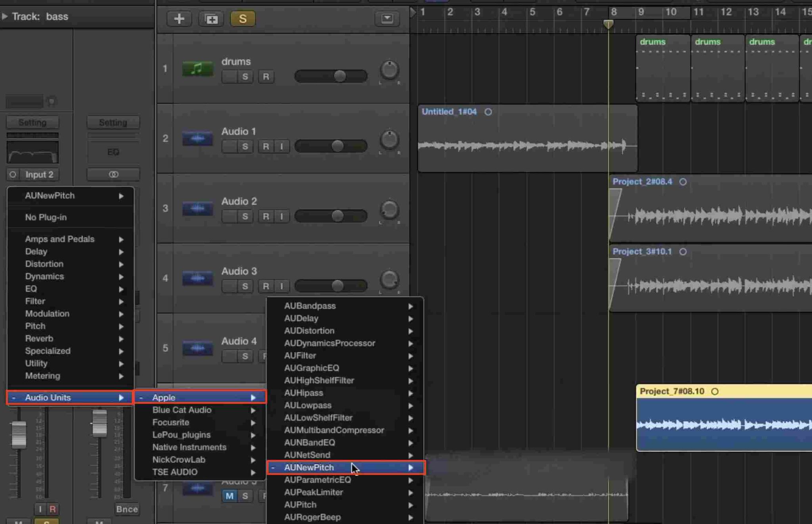This screenshot has height=524, width=812.
Task: Solo the drums track
Action: point(245,77)
